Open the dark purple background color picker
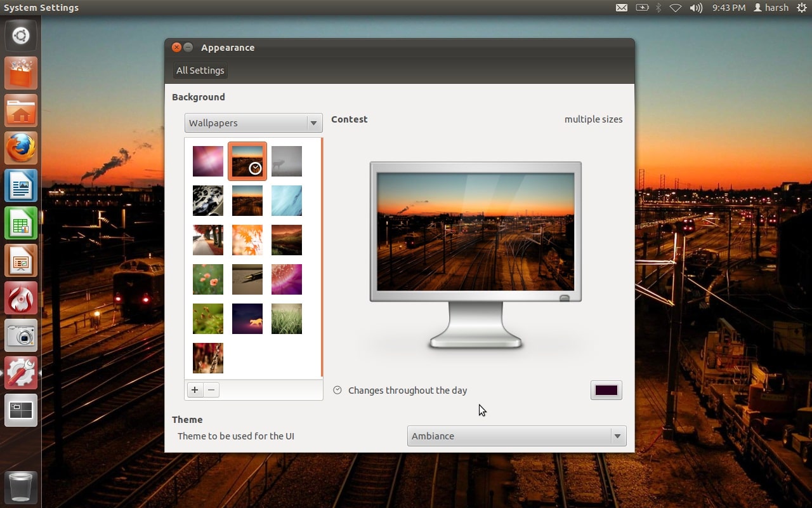The image size is (812, 508). tap(606, 391)
